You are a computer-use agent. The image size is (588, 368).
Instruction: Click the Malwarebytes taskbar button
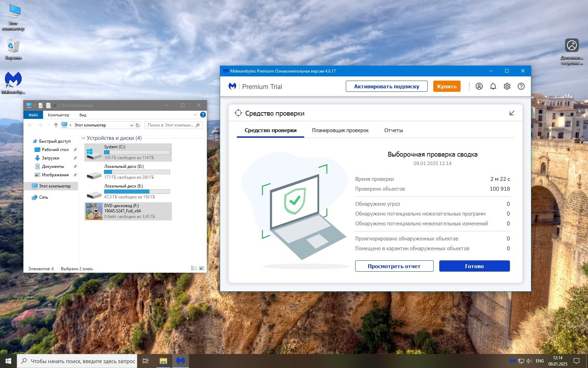(181, 361)
